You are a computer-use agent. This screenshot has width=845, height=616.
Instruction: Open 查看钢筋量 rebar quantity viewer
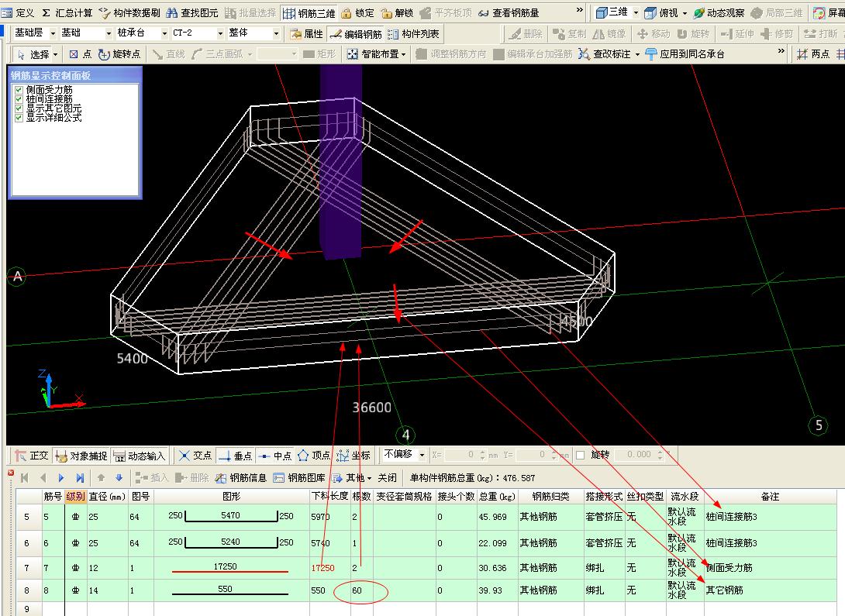[x=509, y=13]
